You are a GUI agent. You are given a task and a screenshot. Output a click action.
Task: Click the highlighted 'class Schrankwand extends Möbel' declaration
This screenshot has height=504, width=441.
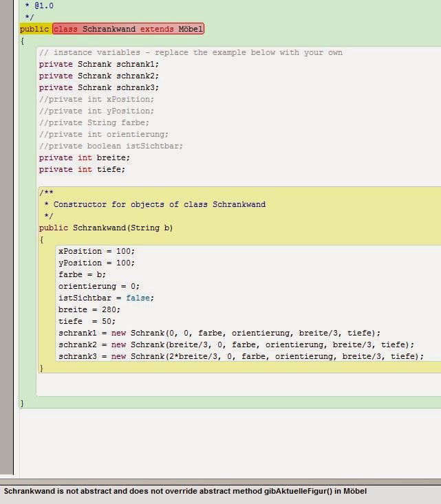pyautogui.click(x=129, y=29)
